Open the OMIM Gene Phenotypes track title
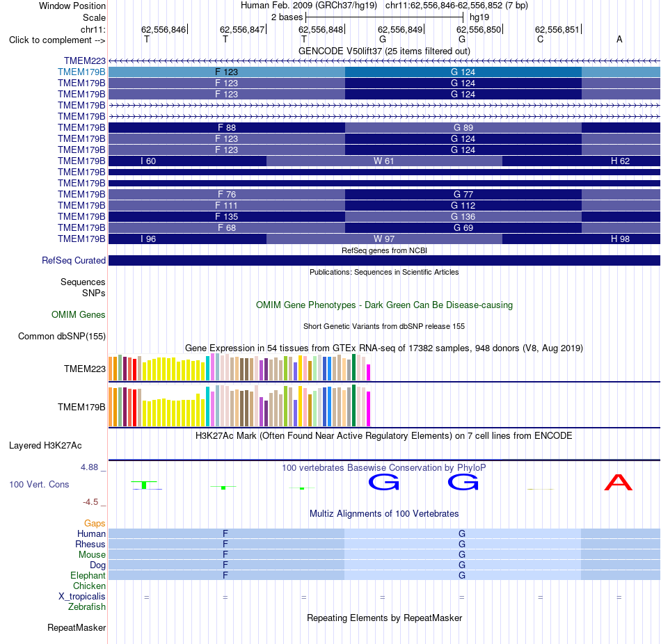 (384, 305)
